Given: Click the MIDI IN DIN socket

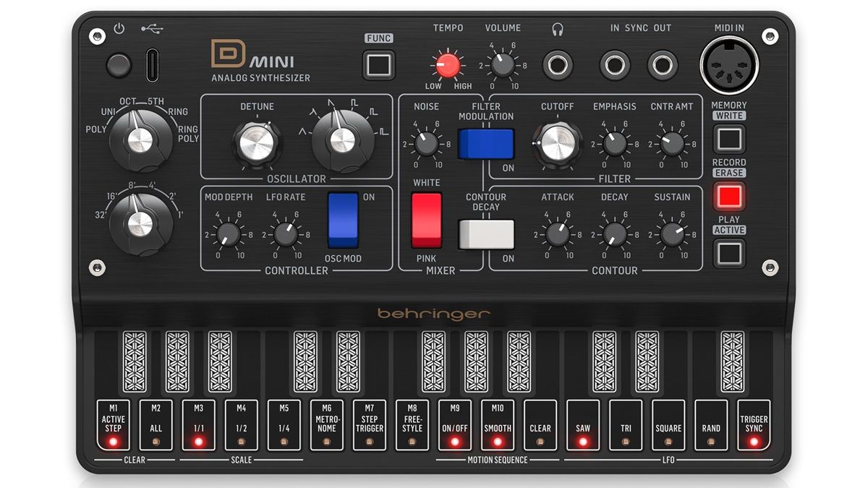Looking at the screenshot, I should pyautogui.click(x=728, y=66).
